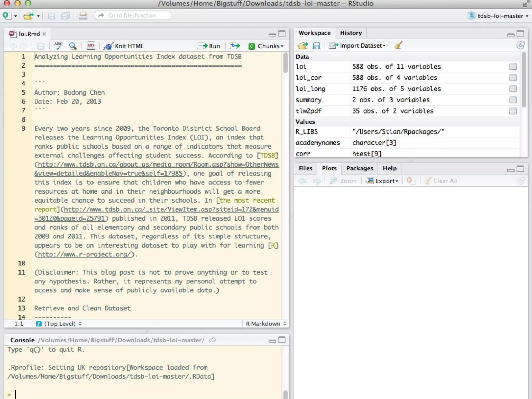Viewport: 532px width, 399px height.
Task: Click the clear workspace broom icon
Action: (x=398, y=45)
